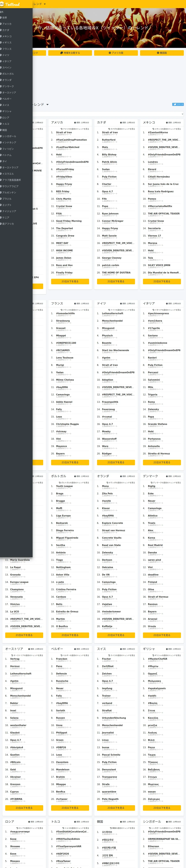Viewport: 186px width, 868px height.
Task: Click メキシコの過去のトレンドを見る link
Action: tap(166, 129)
